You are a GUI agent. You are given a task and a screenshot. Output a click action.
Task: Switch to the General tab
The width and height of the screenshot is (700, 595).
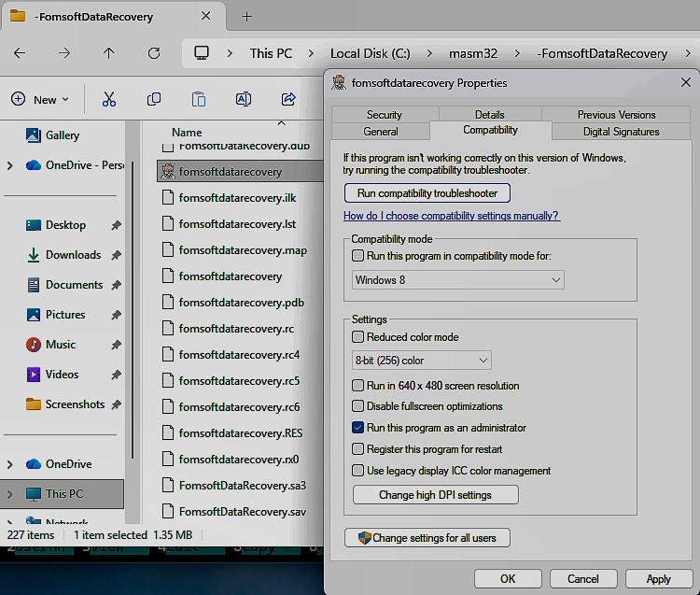(x=381, y=132)
